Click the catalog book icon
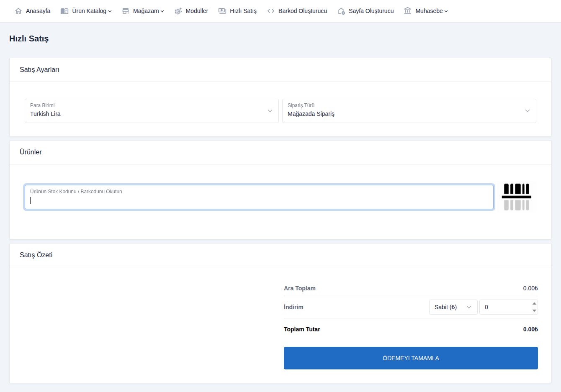561x392 pixels. coord(64,11)
